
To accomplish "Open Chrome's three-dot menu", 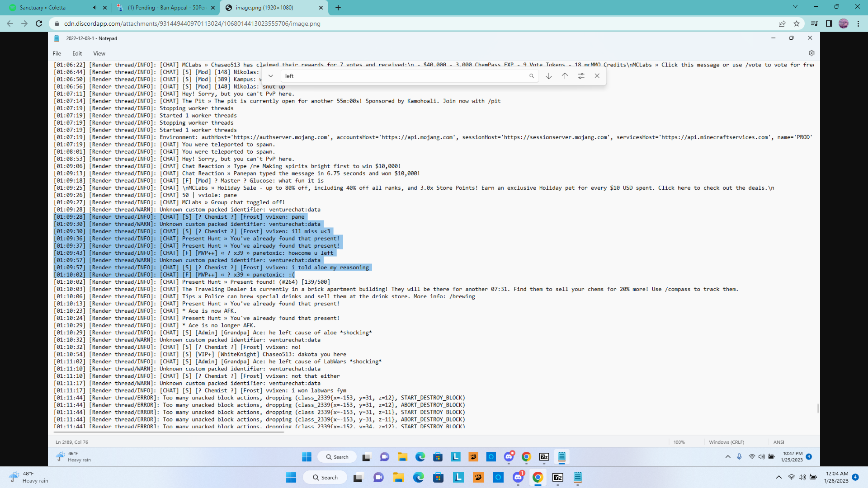I will click(858, 23).
